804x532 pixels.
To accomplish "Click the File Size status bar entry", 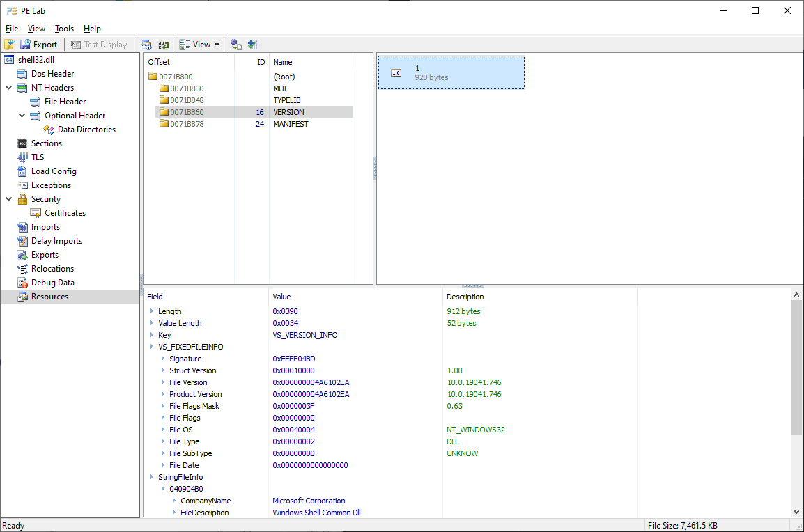I will click(x=683, y=525).
